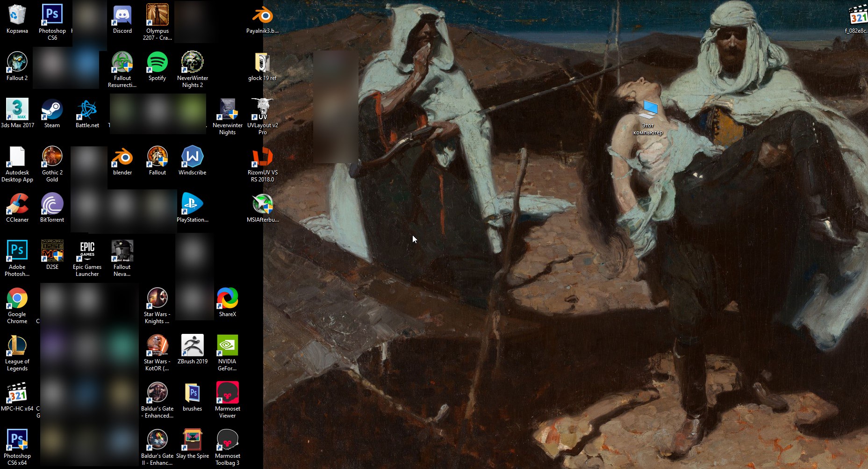868x469 pixels.
Task: Select the Epic Games Launcher icon
Action: 87,252
